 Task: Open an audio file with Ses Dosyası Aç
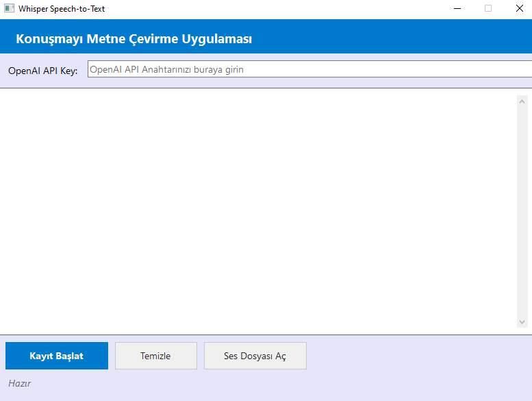coord(255,356)
